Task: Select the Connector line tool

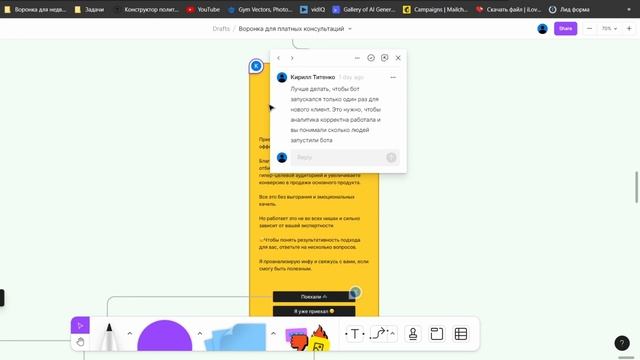Action: coord(378,334)
